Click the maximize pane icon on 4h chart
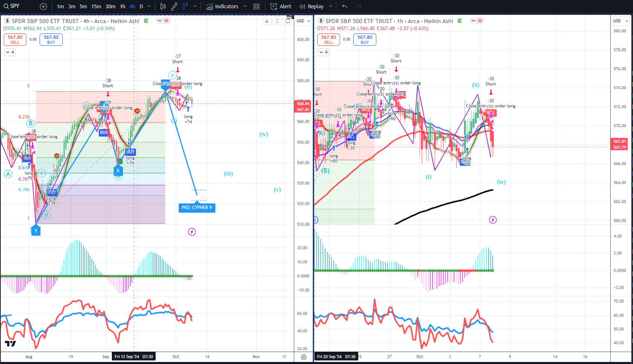 coord(288,21)
